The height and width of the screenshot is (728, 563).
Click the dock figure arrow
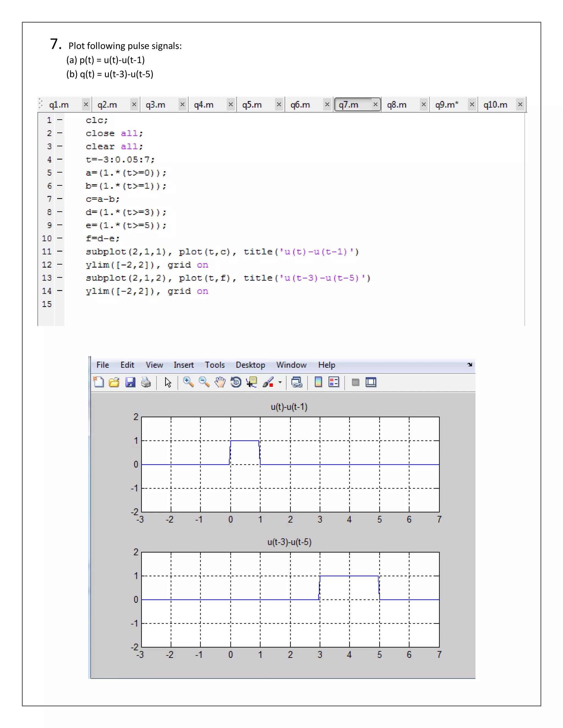tap(470, 365)
